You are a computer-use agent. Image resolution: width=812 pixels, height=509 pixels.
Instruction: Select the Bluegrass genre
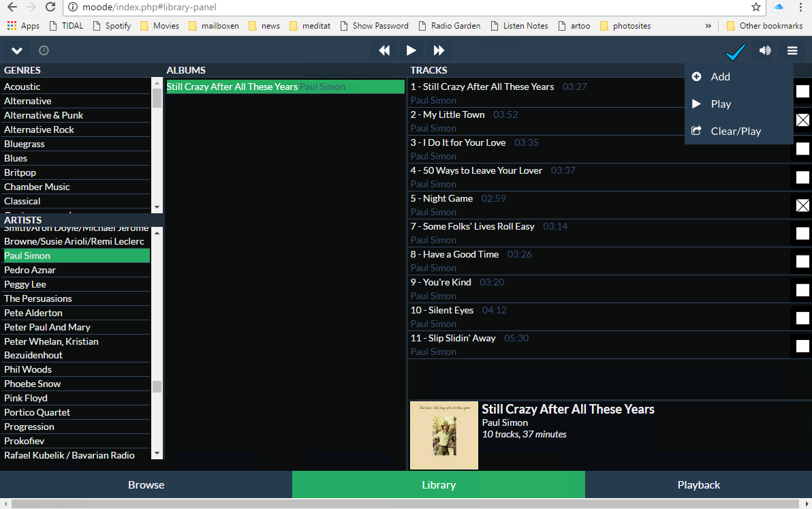tap(77, 144)
